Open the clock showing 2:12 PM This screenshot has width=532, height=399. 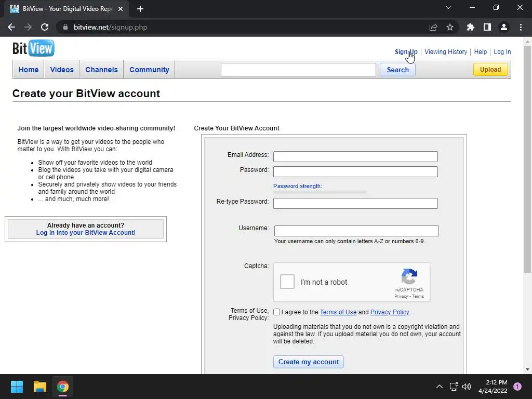pos(493,387)
